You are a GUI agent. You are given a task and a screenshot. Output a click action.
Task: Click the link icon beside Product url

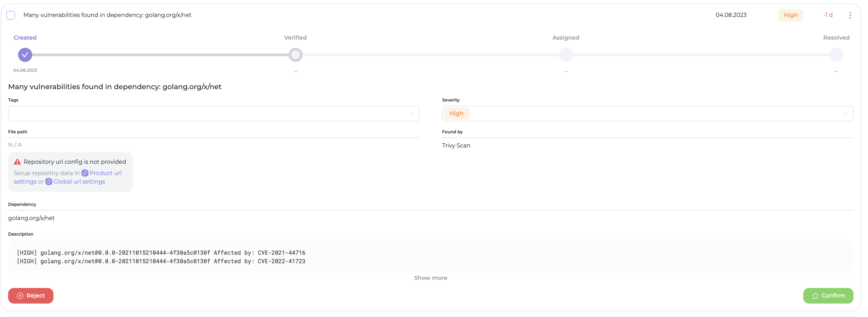click(85, 173)
